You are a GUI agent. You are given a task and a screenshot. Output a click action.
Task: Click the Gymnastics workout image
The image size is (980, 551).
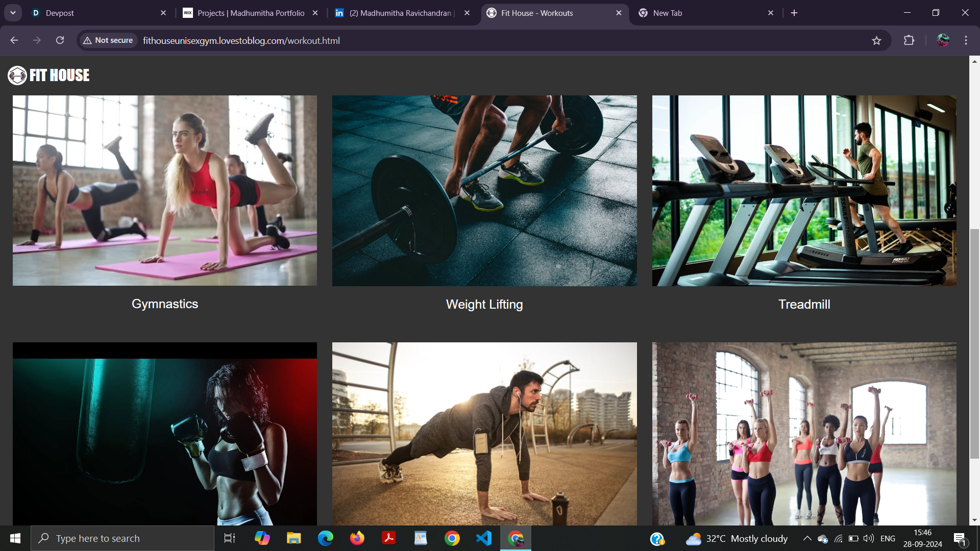tap(165, 190)
